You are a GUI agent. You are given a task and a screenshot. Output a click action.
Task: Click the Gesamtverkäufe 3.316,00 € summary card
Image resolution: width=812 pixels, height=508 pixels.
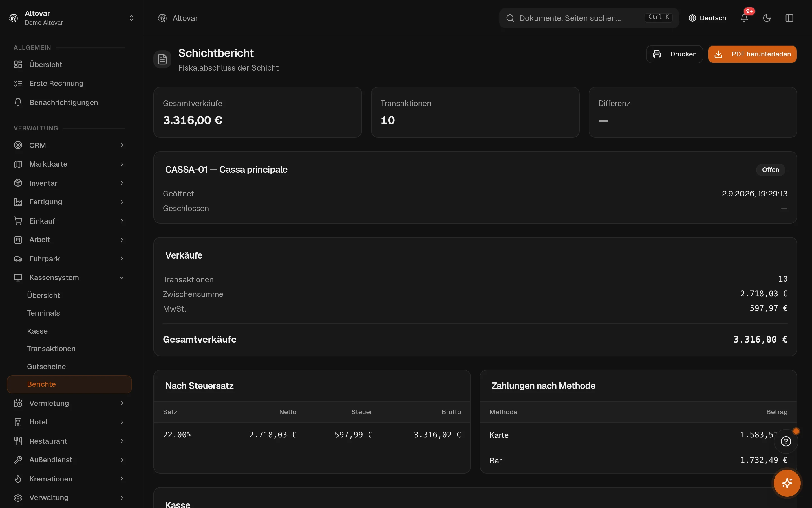(257, 112)
